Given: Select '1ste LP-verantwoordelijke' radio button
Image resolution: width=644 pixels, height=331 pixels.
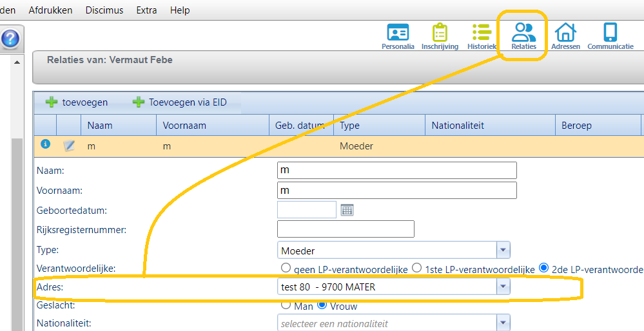Looking at the screenshot, I should pos(416,268).
